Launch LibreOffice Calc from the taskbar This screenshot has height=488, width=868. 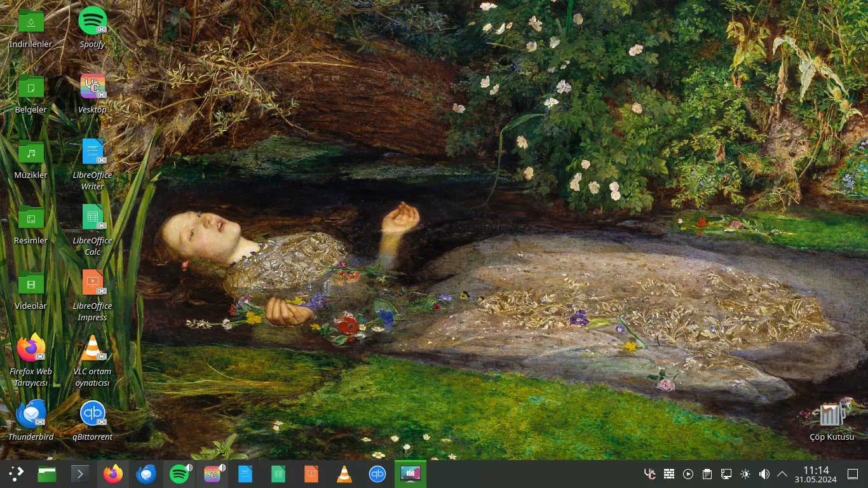278,474
